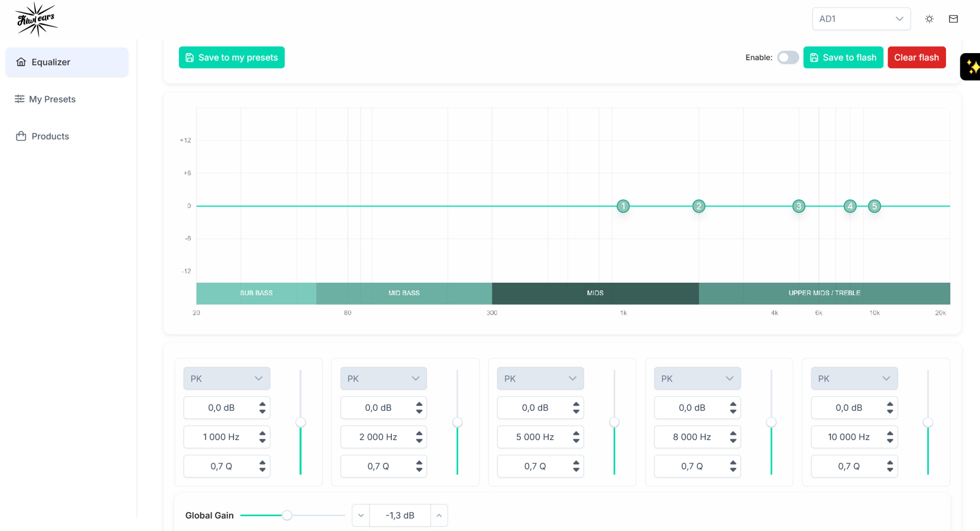Expand the 10 000 Hz band PK dropdown
The image size is (980, 531).
click(854, 378)
